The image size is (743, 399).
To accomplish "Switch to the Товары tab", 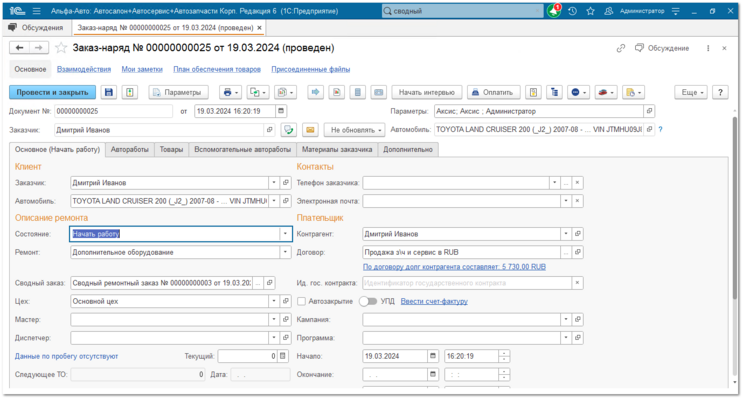I will [171, 149].
